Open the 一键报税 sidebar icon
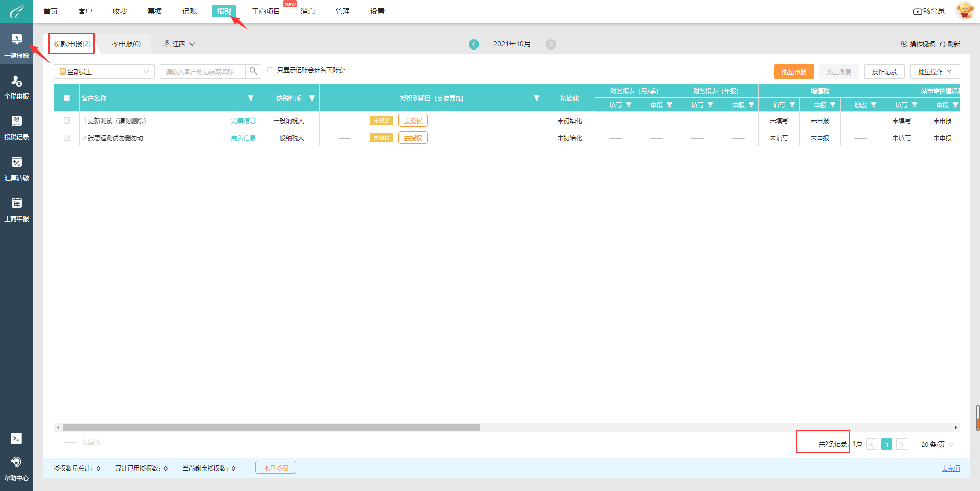Image resolution: width=980 pixels, height=491 pixels. click(16, 40)
